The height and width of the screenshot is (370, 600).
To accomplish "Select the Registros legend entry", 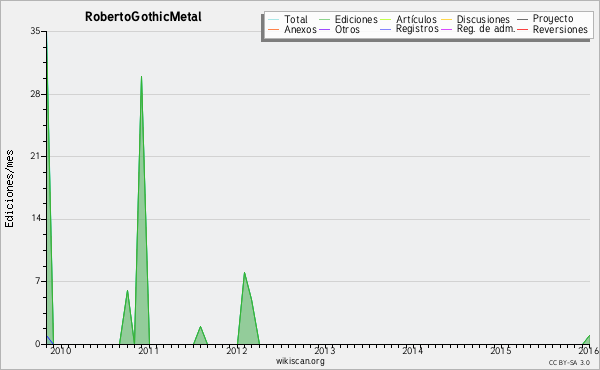I will tap(417, 29).
